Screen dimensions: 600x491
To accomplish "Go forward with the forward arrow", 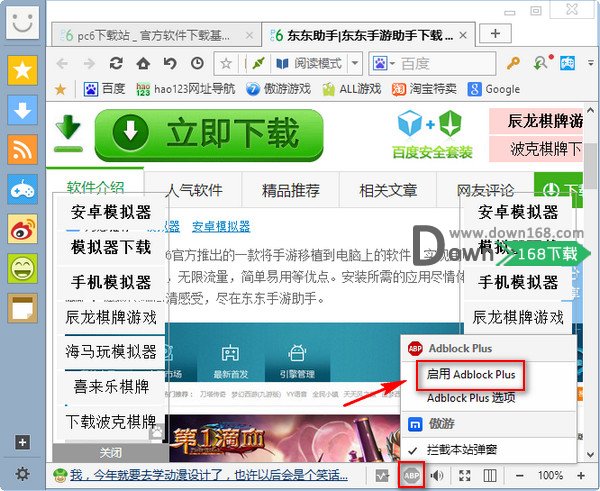I will tap(89, 64).
